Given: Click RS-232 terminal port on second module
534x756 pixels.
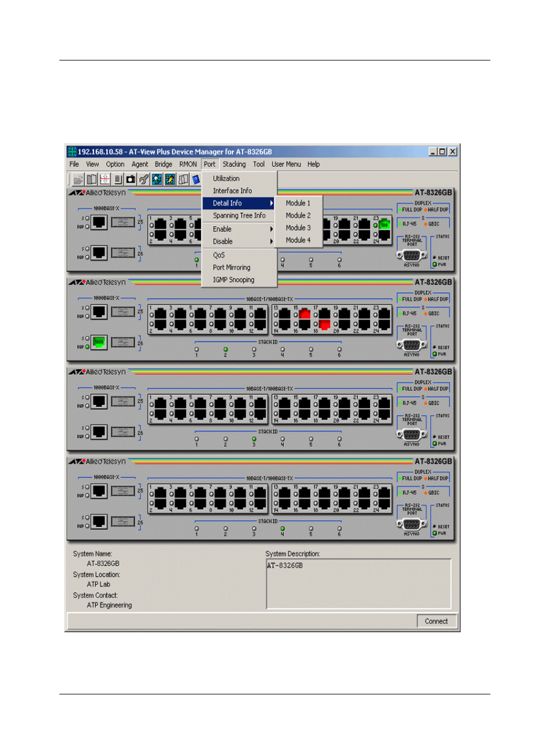Looking at the screenshot, I should pos(412,345).
